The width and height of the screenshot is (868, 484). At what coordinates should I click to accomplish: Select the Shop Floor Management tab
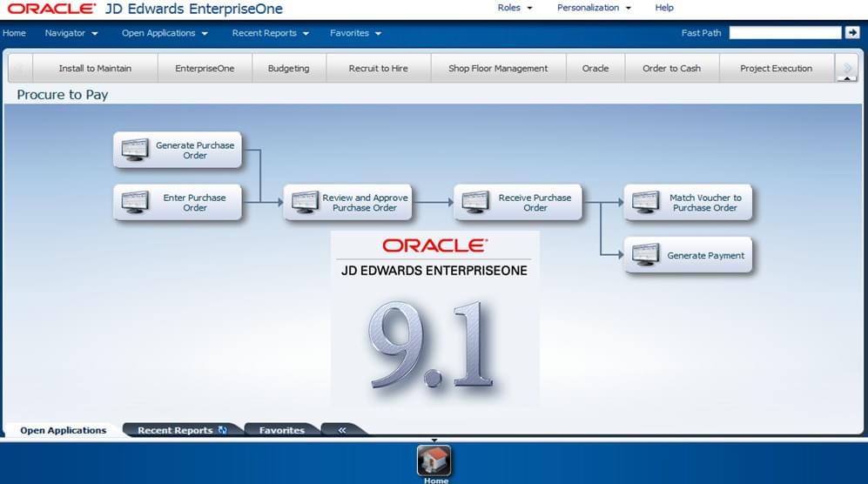point(498,68)
